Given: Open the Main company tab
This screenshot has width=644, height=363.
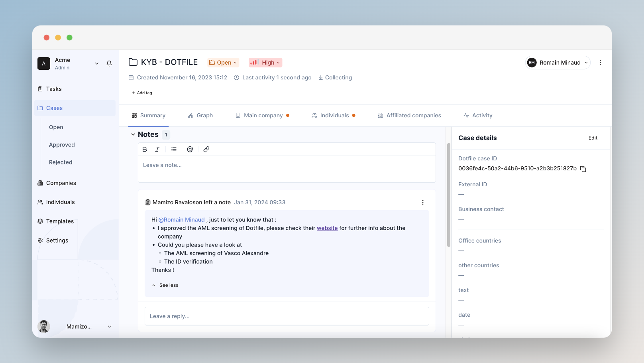Looking at the screenshot, I should coord(263,115).
